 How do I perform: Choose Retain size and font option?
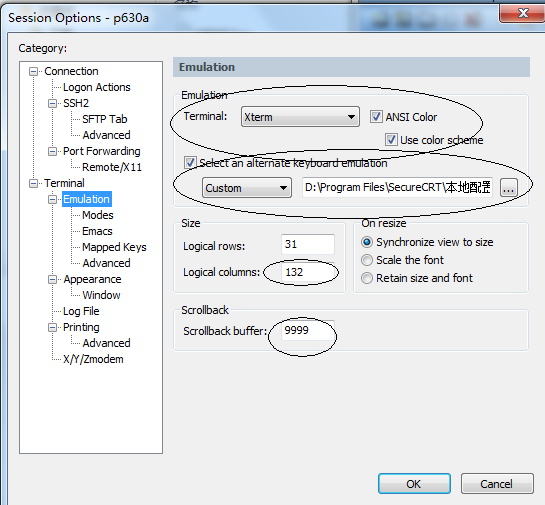(x=367, y=278)
